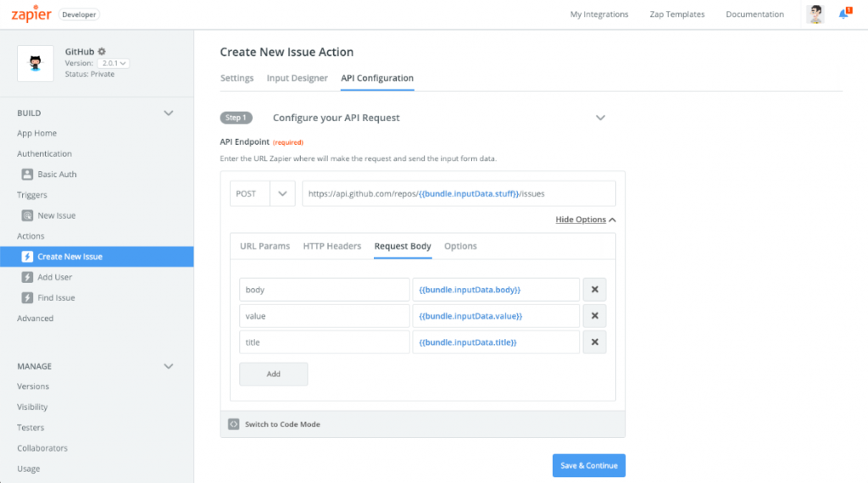Click the title key field
Viewport: 868px width, 483px height.
tap(325, 342)
